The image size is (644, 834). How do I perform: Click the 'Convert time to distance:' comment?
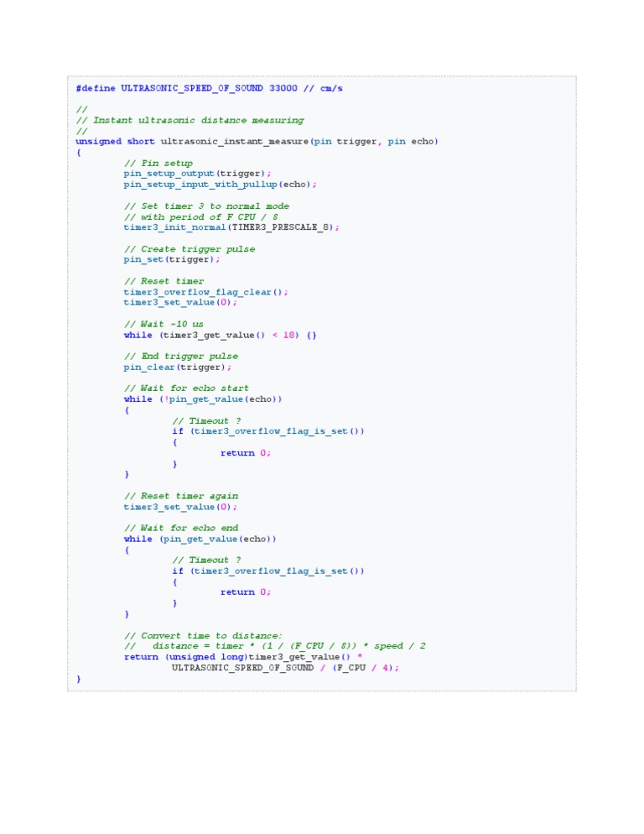[x=203, y=636]
